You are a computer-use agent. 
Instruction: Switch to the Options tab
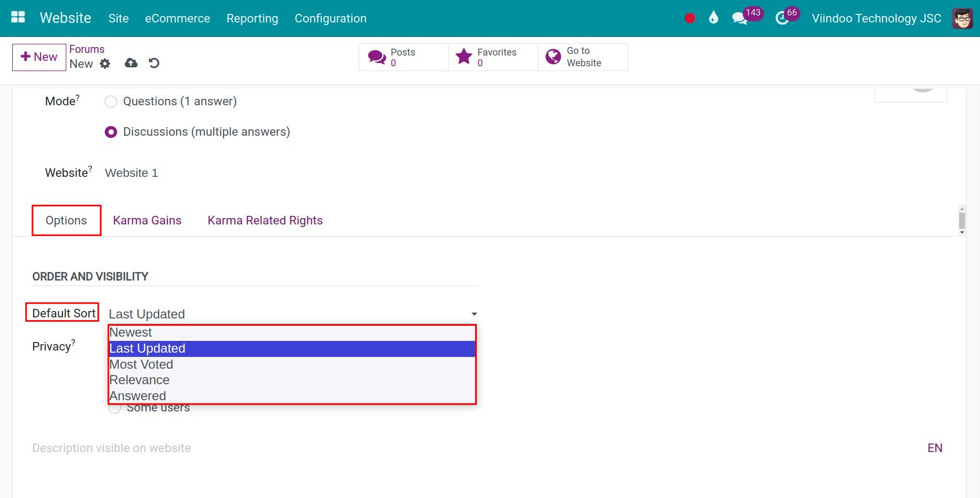[66, 220]
